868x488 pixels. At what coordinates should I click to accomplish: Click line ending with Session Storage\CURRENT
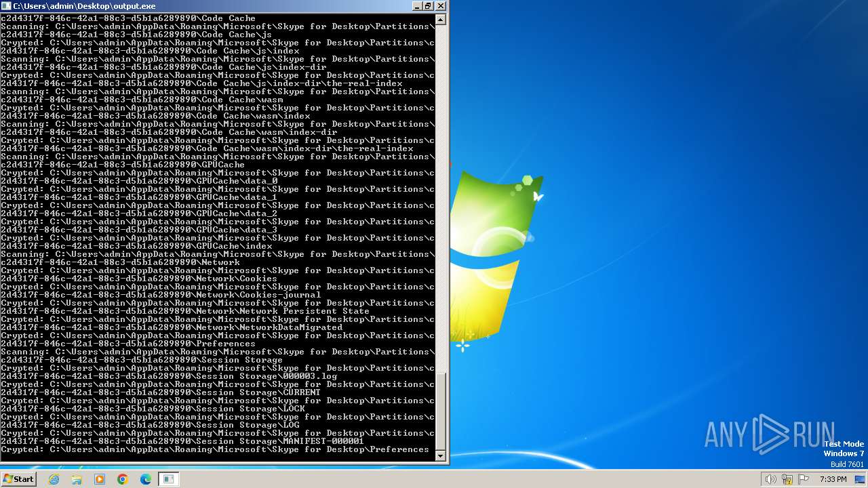(160, 392)
